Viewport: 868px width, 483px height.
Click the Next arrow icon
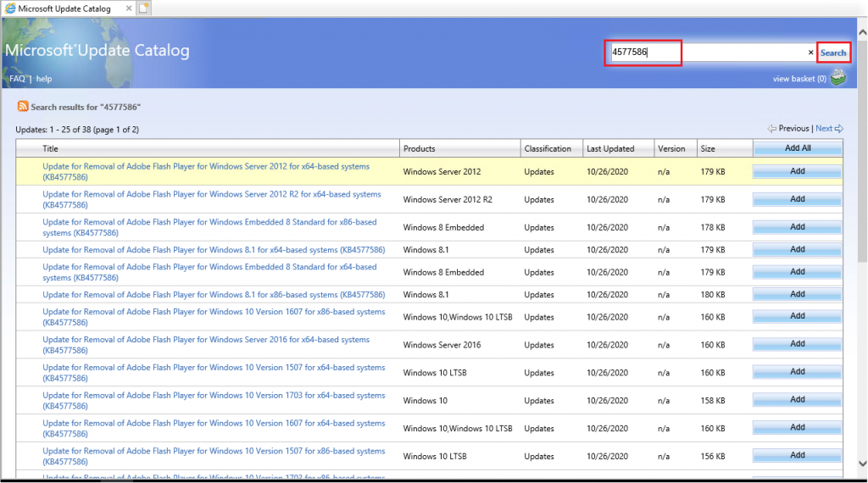tap(838, 128)
